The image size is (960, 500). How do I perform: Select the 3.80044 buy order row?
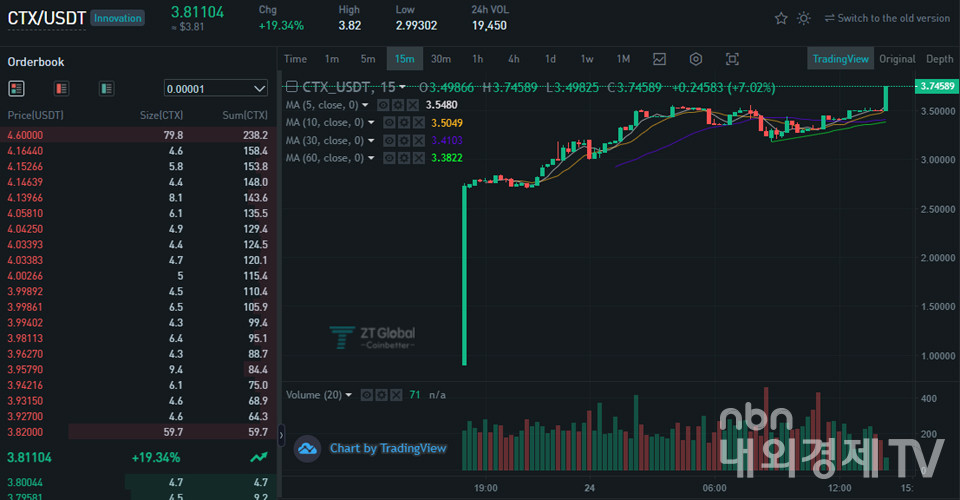(x=138, y=482)
